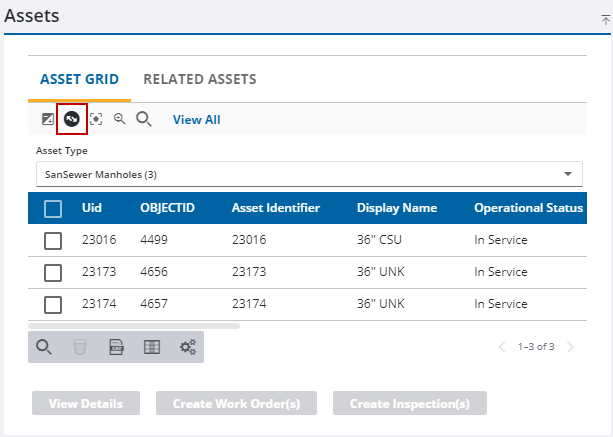Click the zoom-in magnifier with plus icon

click(119, 119)
